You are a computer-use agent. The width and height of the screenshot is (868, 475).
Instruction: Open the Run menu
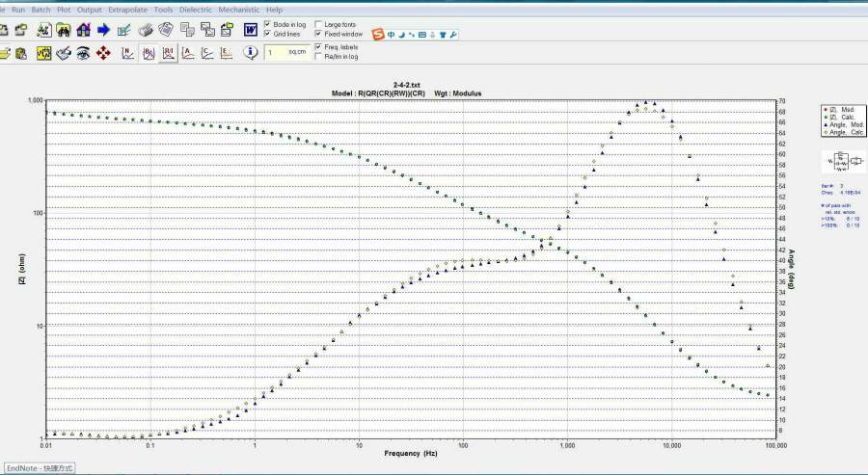[18, 10]
